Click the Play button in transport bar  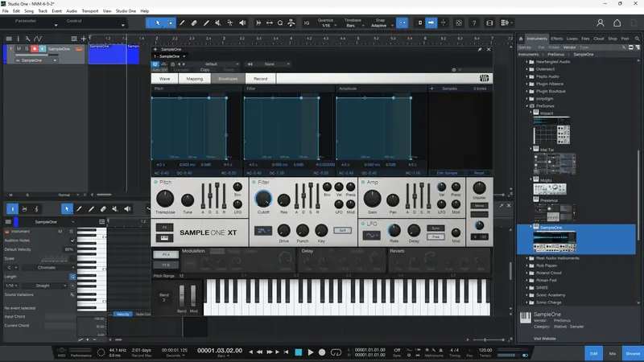[x=311, y=352]
